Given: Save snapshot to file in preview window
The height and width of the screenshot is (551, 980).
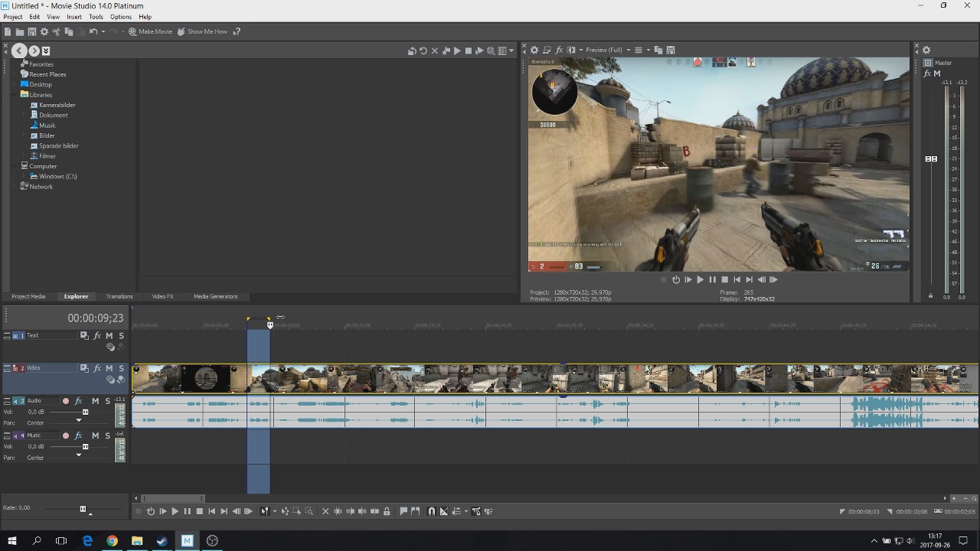Looking at the screenshot, I should pyautogui.click(x=670, y=50).
